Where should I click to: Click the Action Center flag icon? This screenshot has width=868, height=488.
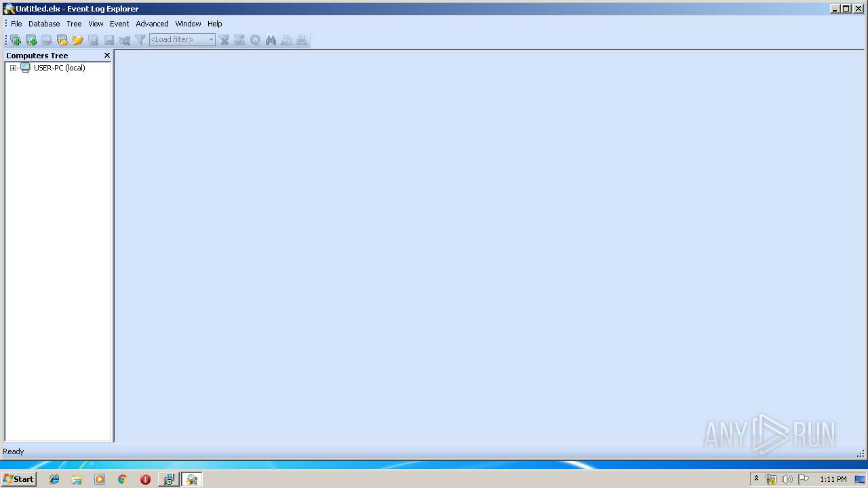[804, 479]
